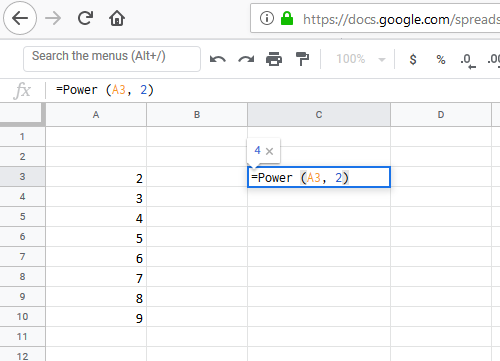The height and width of the screenshot is (361, 500).
Task: Format as percent with the % button
Action: pyautogui.click(x=441, y=59)
